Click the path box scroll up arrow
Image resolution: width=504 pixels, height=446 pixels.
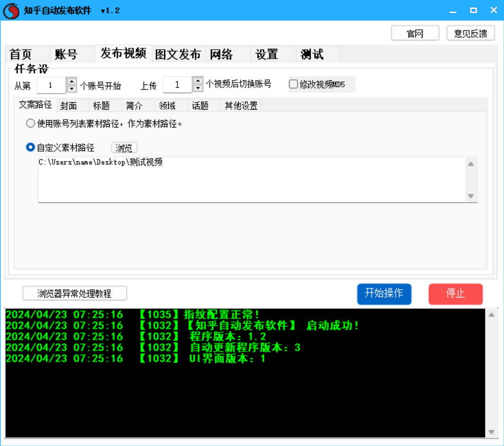[x=471, y=164]
